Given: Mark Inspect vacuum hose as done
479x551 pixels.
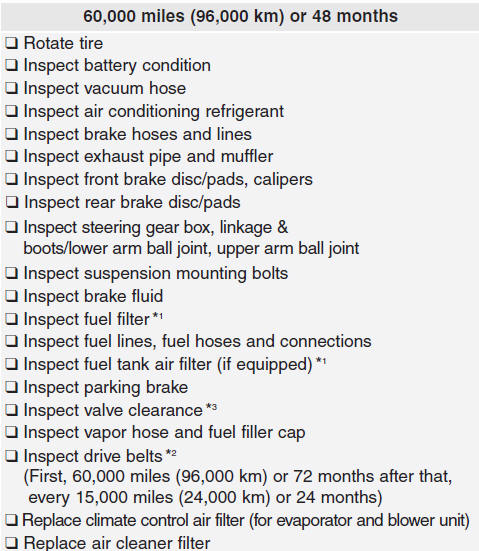Looking at the screenshot, I should (x=11, y=88).
